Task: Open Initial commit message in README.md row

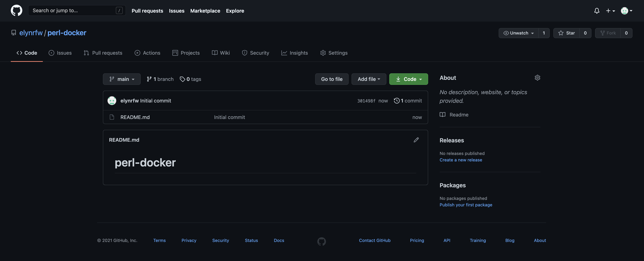Action: 229,117
